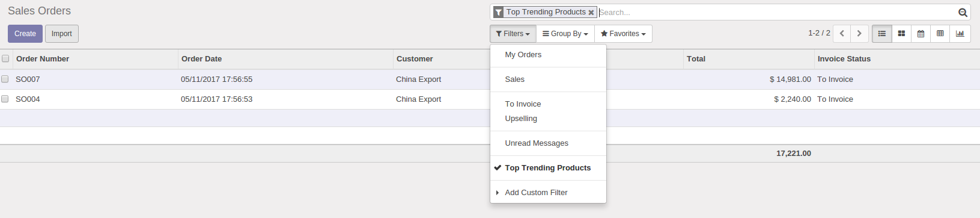Go to previous page arrow
Screen dimensions: 980x218
coord(842,34)
